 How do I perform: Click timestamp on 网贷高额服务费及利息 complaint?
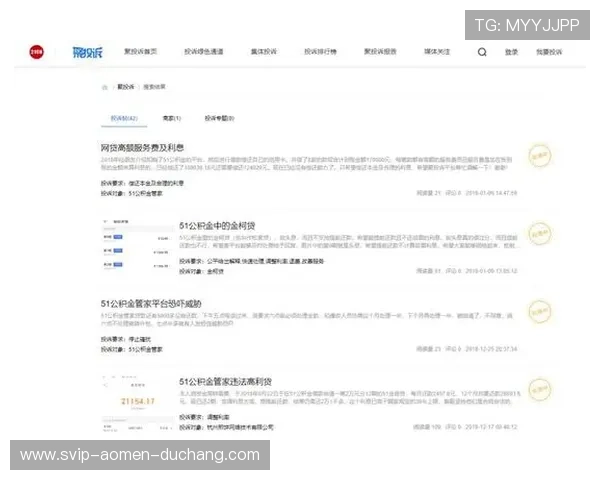click(491, 193)
